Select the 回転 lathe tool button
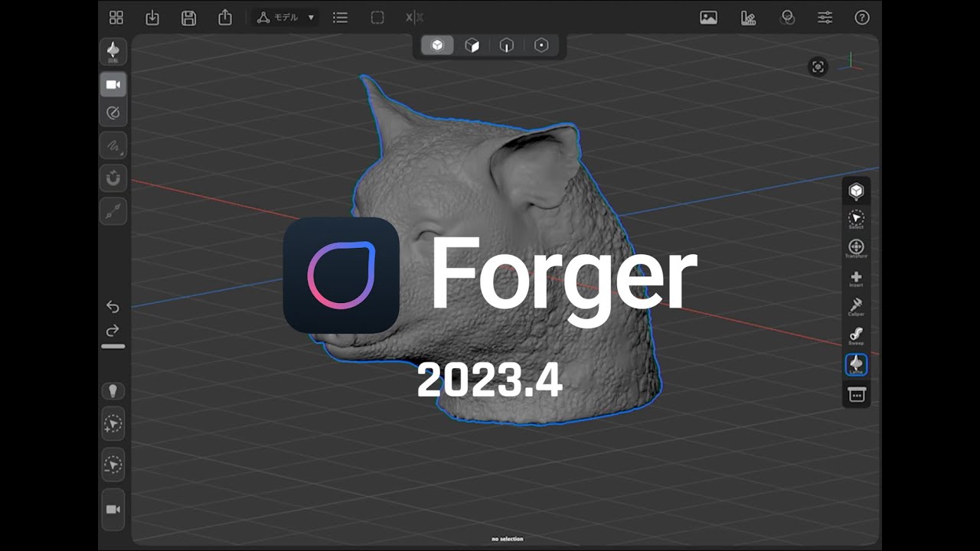This screenshot has width=980, height=551. pyautogui.click(x=113, y=52)
